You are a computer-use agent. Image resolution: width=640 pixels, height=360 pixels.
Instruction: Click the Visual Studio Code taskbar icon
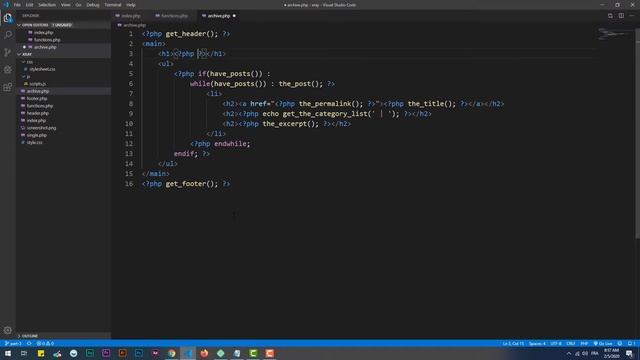coord(188,353)
